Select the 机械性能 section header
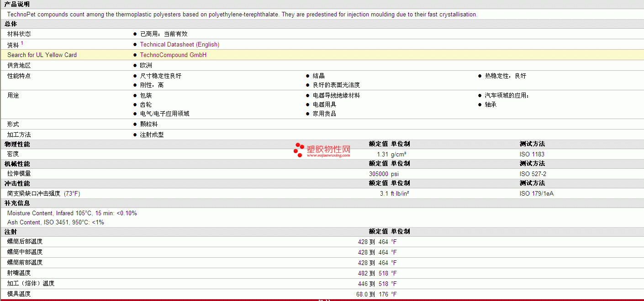Screen dimensions: 644x301 [17, 164]
